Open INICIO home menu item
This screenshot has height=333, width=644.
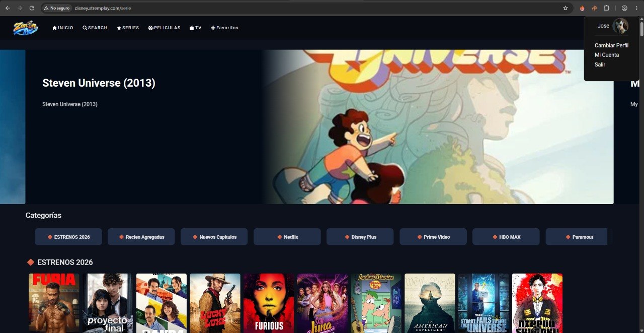[63, 28]
